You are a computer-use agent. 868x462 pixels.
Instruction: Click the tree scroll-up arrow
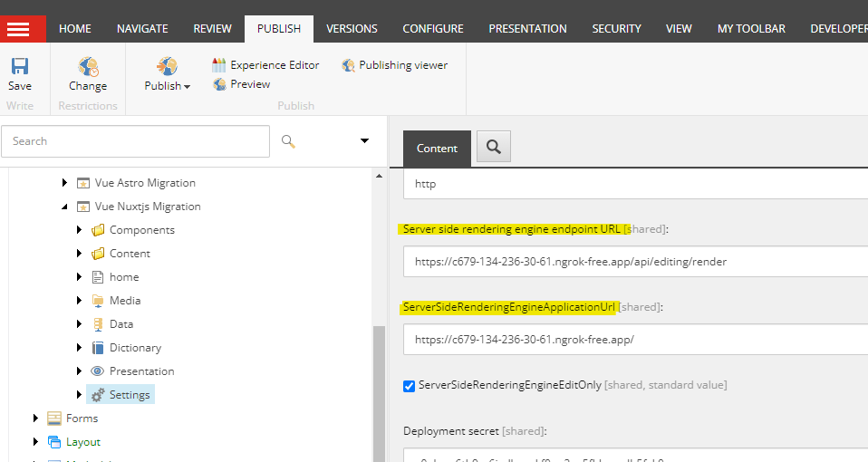click(x=380, y=176)
